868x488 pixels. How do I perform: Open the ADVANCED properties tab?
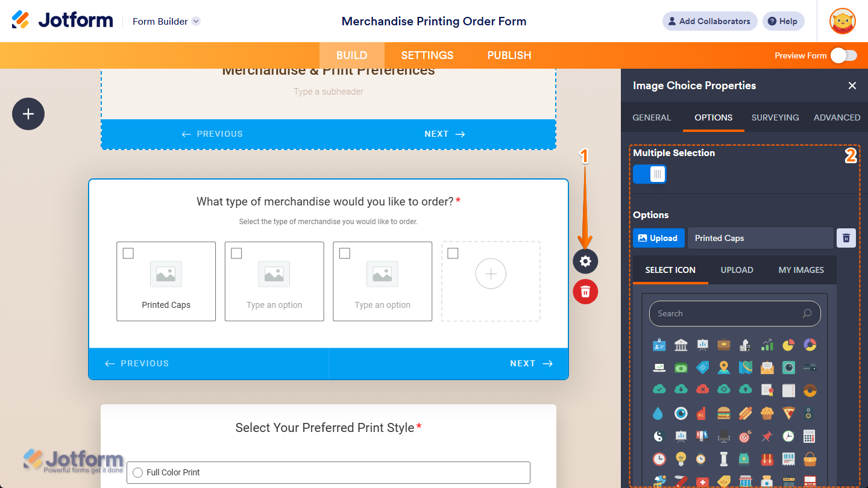837,117
